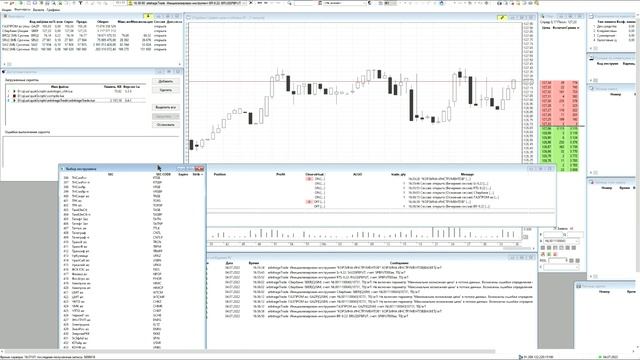Toggle the Заявка checkbox in the order panel
This screenshot has width=640, height=360.
tap(555, 228)
